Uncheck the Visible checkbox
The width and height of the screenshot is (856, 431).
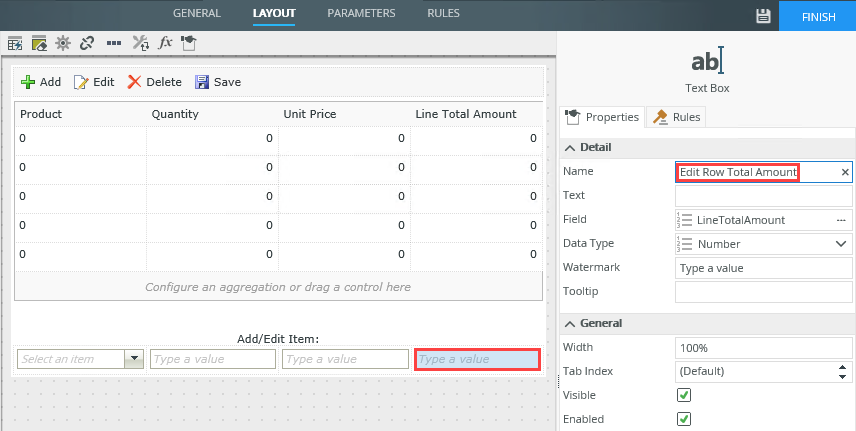coord(684,395)
